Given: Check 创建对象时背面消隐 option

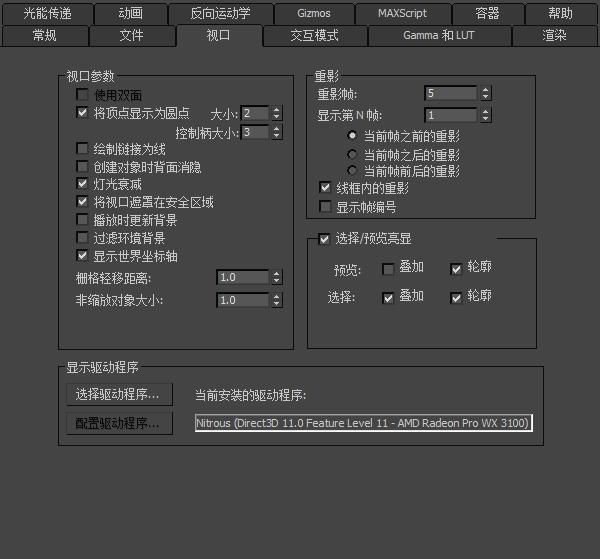Looking at the screenshot, I should (82, 166).
